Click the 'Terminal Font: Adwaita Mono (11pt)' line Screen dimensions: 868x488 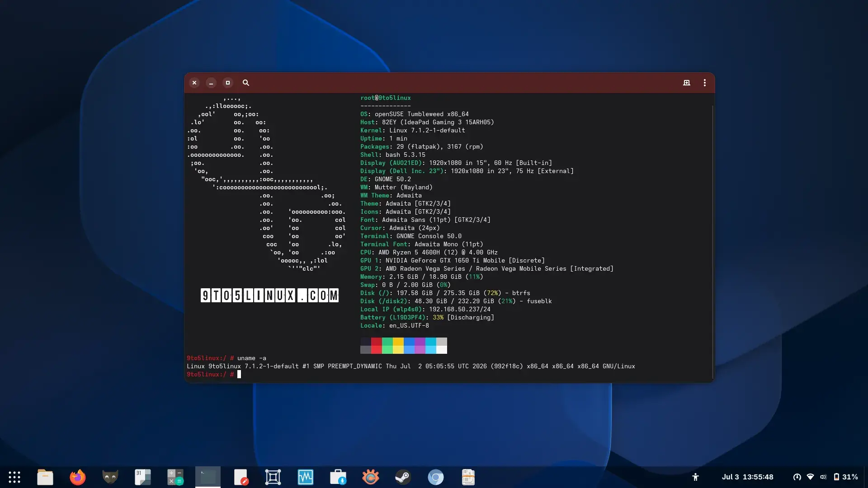[422, 244]
